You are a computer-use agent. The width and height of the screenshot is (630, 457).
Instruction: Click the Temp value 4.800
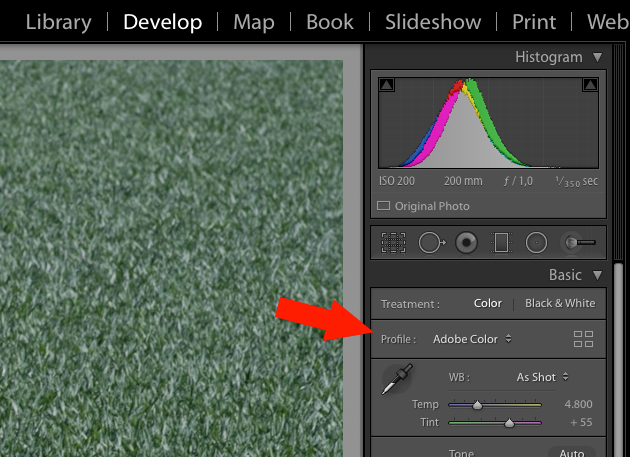click(x=578, y=404)
